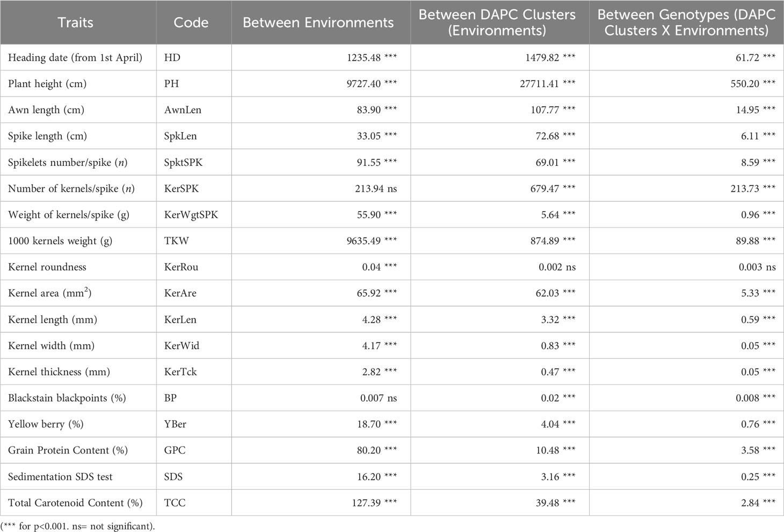Select the Spikelets number/spike trait cell

click(x=68, y=163)
